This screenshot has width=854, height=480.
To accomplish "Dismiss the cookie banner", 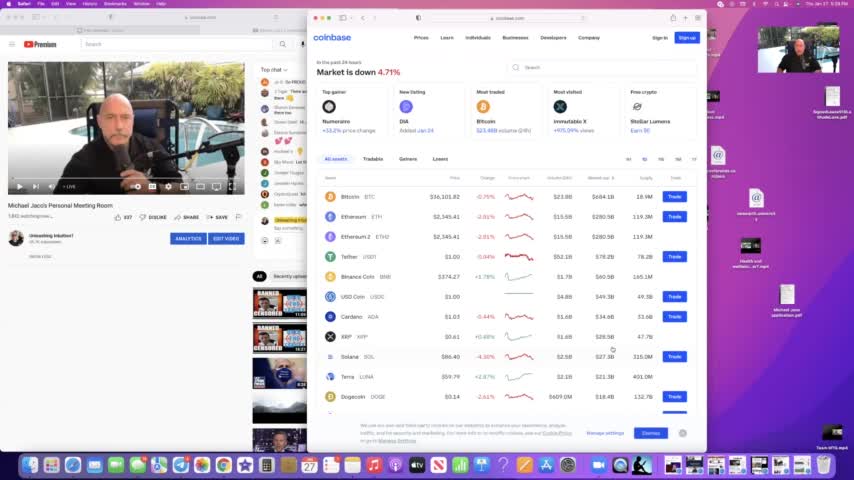I will pos(651,433).
